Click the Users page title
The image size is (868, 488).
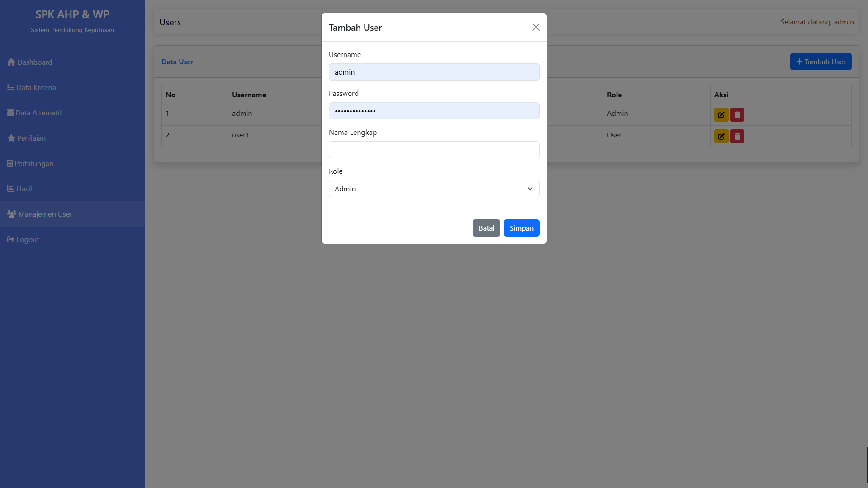coord(170,22)
